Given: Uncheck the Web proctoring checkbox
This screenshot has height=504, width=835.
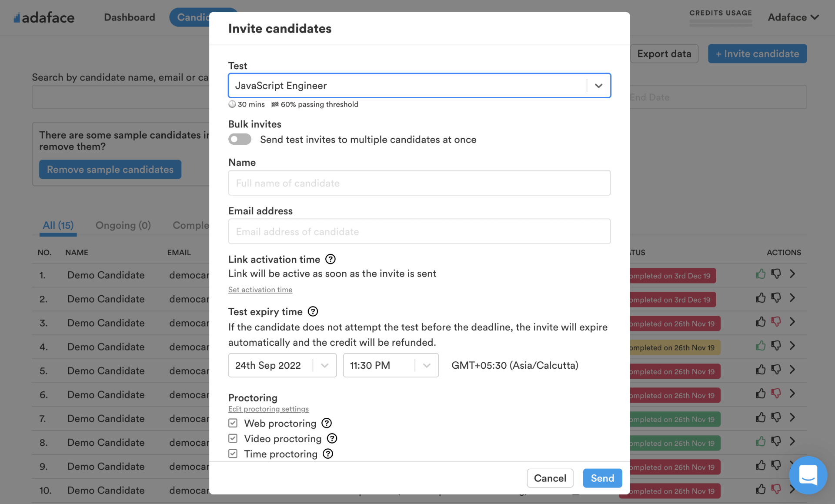Looking at the screenshot, I should pyautogui.click(x=233, y=423).
